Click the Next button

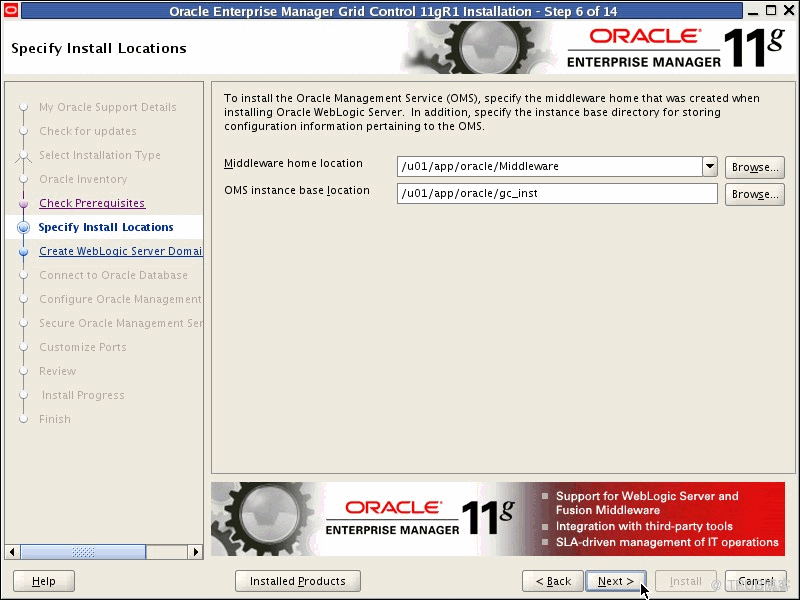tap(616, 581)
